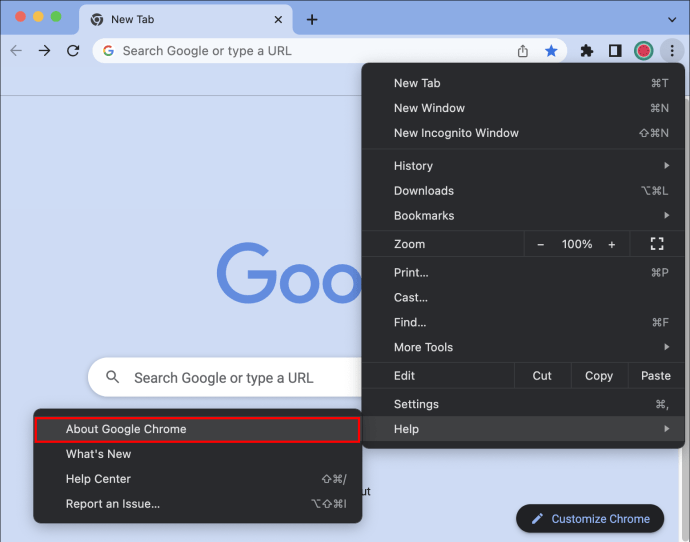Click the Customize Chrome button
Image resolution: width=690 pixels, height=542 pixels.
tap(590, 519)
